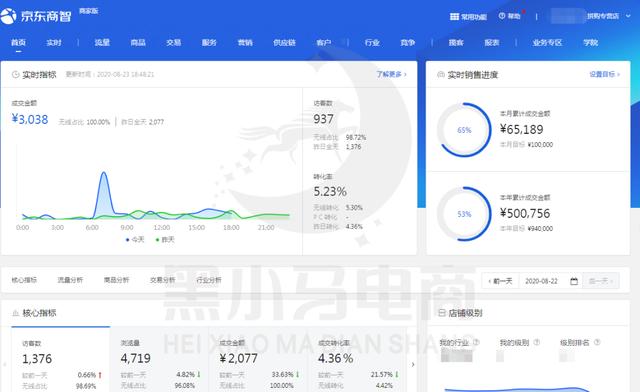Click the 京东商智 logo icon
Viewport: 640px width, 392px height.
(x=8, y=16)
